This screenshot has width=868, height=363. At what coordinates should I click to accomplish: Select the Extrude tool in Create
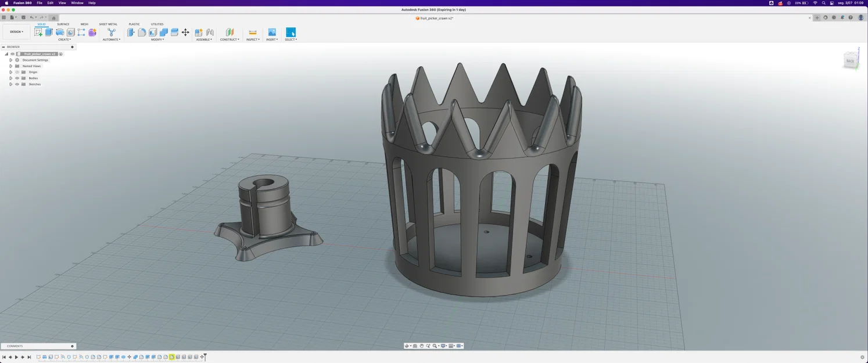tap(49, 33)
